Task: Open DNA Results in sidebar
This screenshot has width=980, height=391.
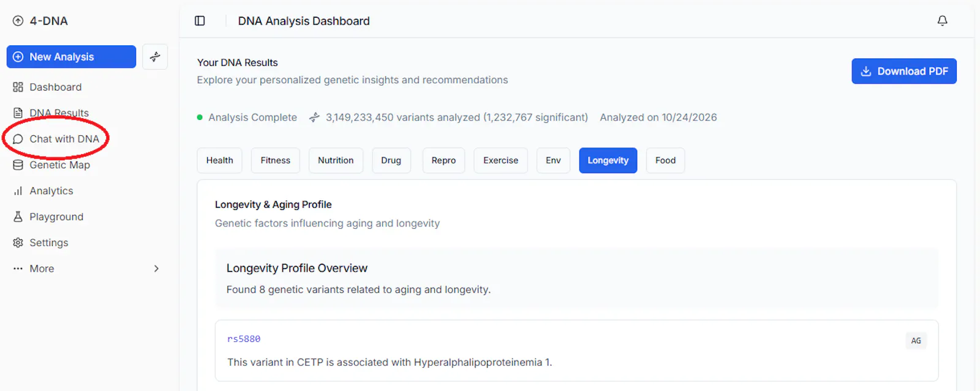Action: (x=59, y=113)
